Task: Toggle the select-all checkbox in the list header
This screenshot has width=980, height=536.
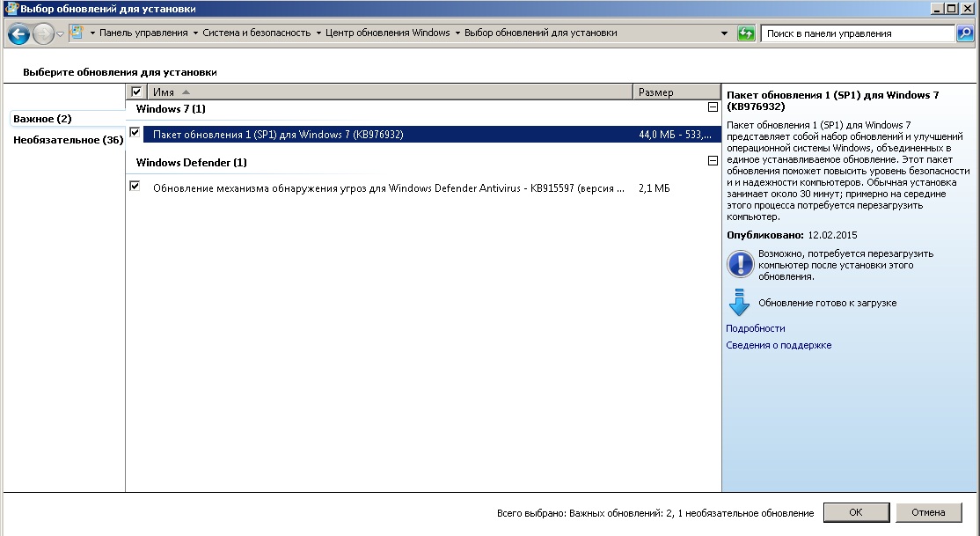Action: coord(136,92)
